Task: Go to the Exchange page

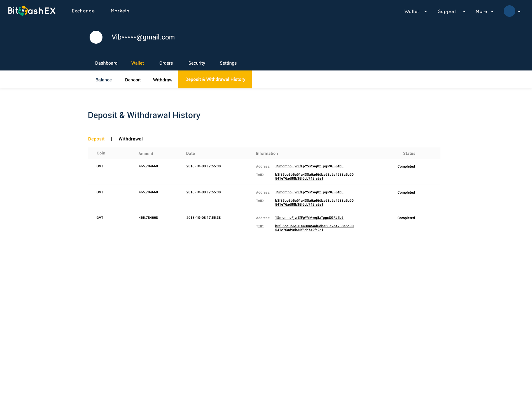Action: 83,11
